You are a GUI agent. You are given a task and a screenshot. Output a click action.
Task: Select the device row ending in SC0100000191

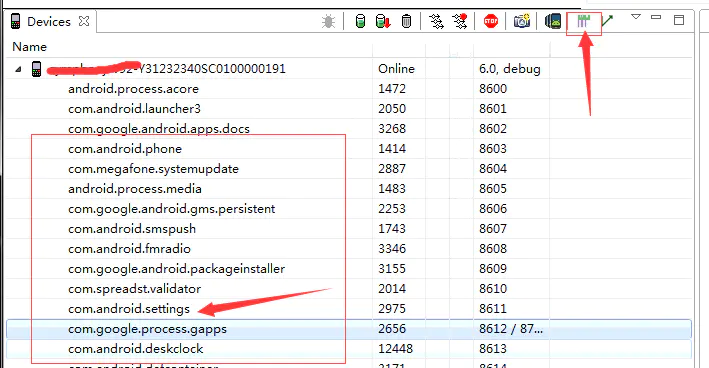349,69
